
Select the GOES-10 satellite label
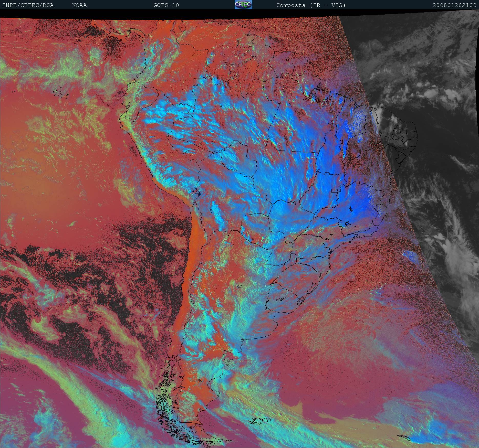[x=166, y=5]
